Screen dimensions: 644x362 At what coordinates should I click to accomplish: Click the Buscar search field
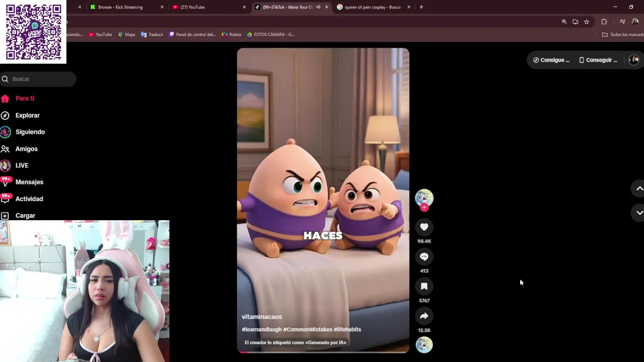pos(38,79)
